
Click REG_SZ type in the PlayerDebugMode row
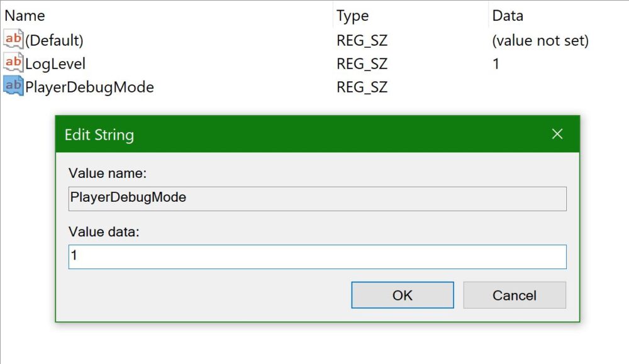[x=362, y=87]
